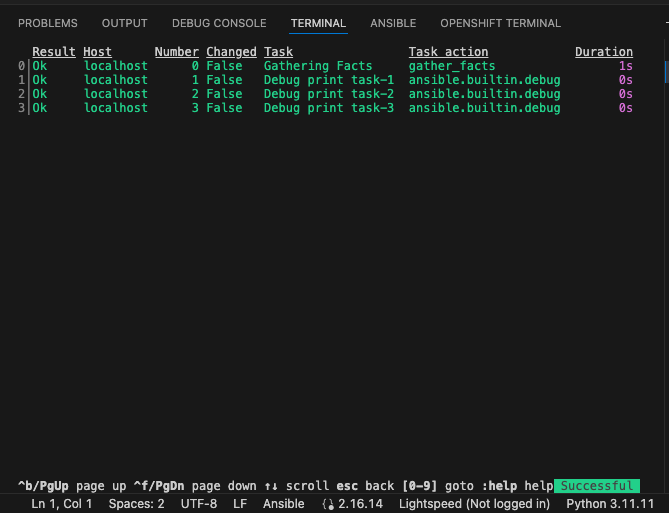Change indentation via Spaces: 2
The image size is (669, 513).
tap(137, 504)
